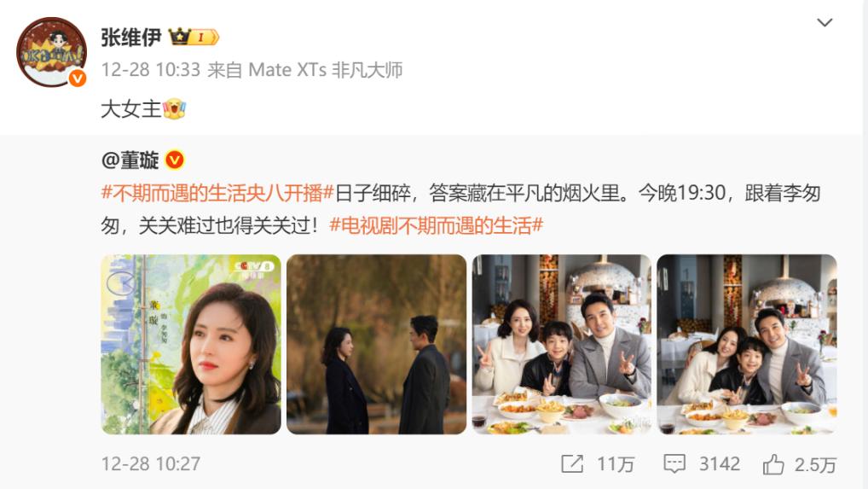Viewport: 868px width, 489px height.
Task: Click the comment bubble icon
Action: click(674, 463)
